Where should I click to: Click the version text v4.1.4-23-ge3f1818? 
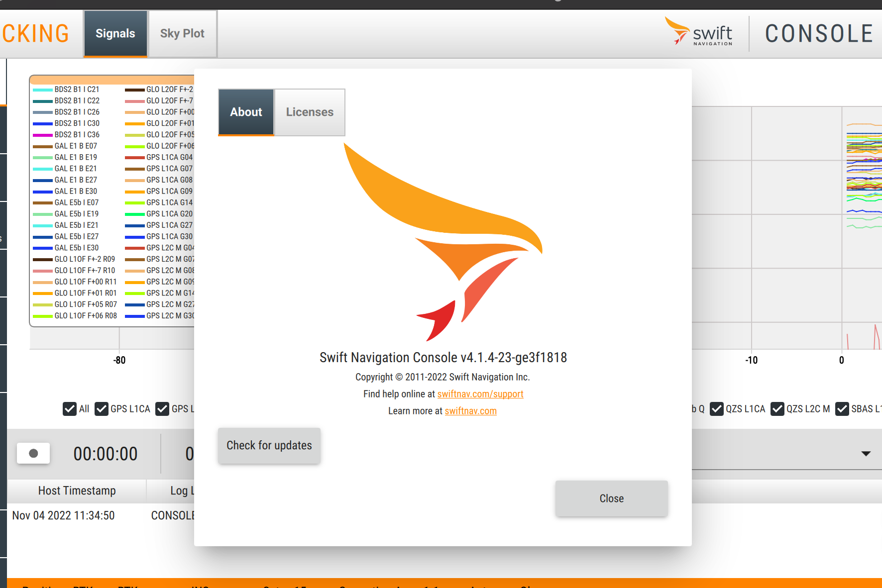(514, 358)
